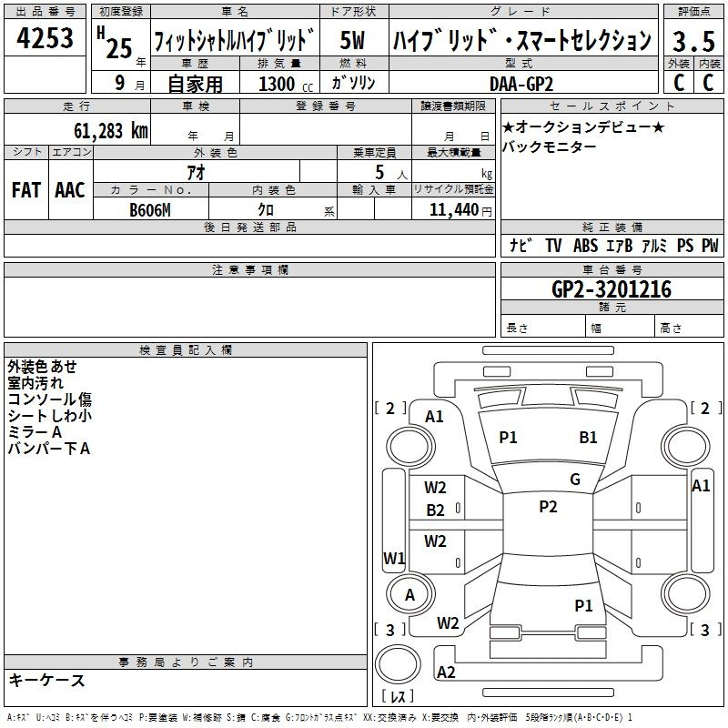Screen dimensions: 728x728
Task: Click the W1 marker on car diagram
Action: click(x=393, y=558)
